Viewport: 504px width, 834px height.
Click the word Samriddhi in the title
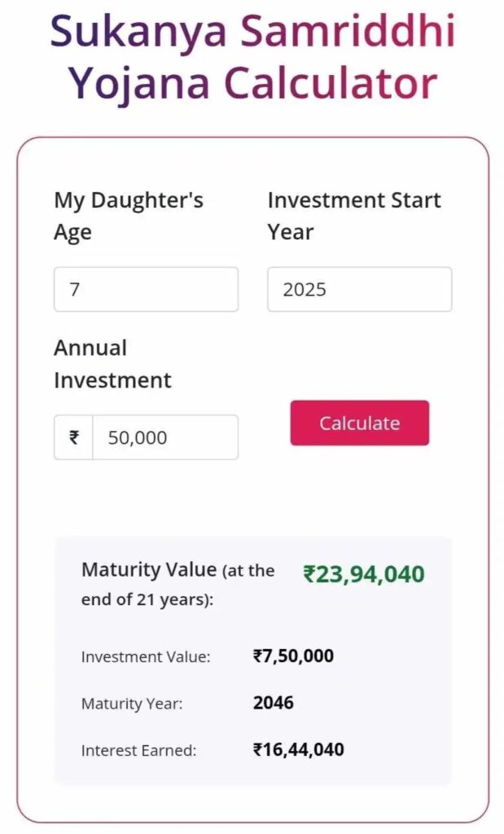coord(346,31)
